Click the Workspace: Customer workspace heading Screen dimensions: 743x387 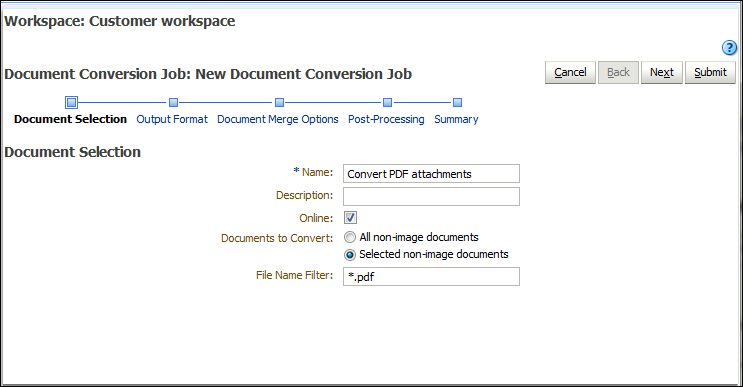[x=119, y=21]
